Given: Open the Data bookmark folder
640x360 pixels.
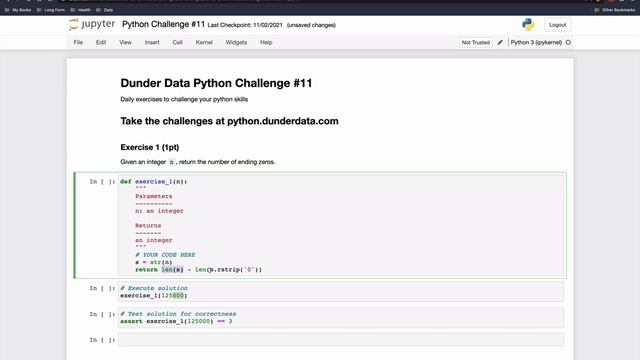Looking at the screenshot, I should pos(105,10).
